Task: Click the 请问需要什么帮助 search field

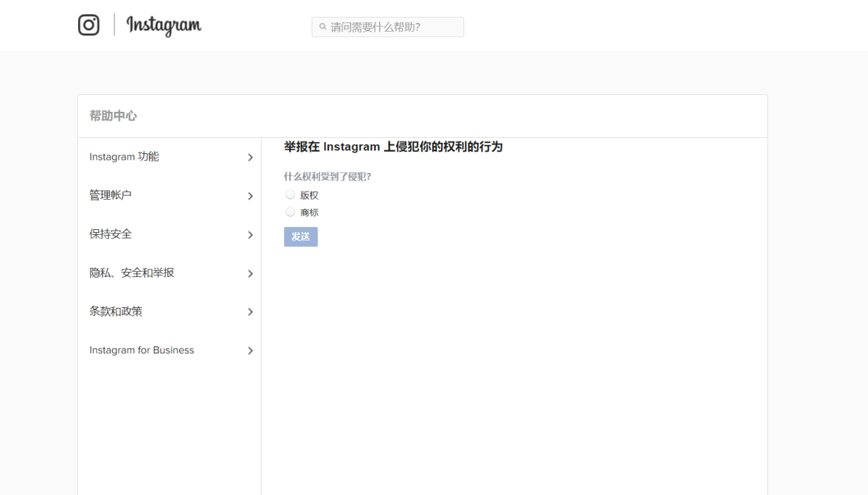Action: (387, 27)
